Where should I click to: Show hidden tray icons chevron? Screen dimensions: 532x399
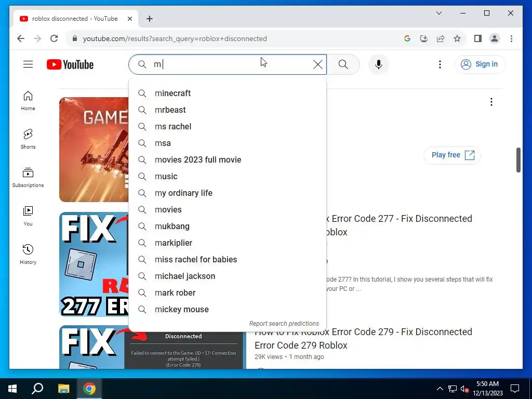tap(440, 389)
